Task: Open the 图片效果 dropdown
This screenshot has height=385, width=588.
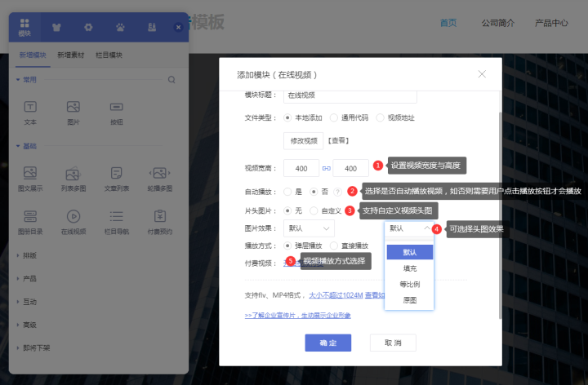Action: point(309,228)
